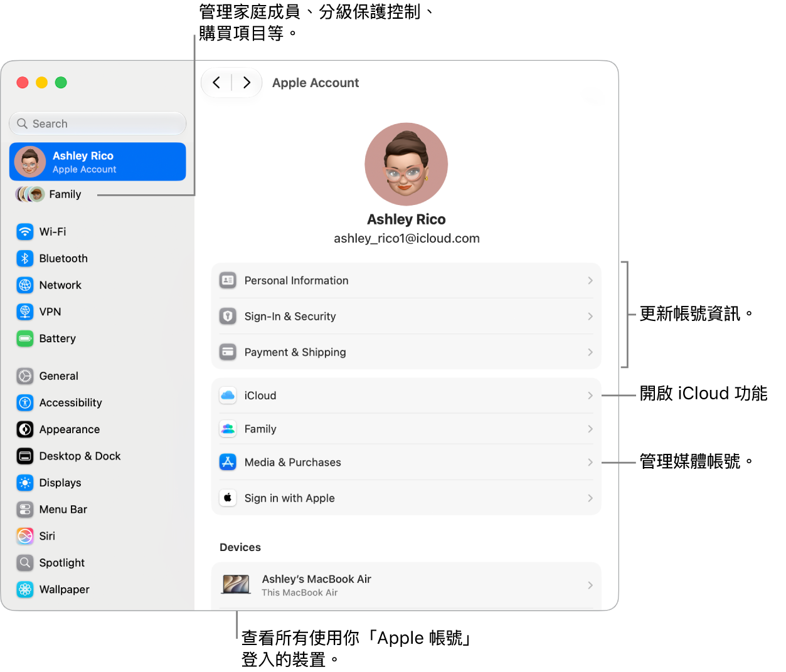Click the Sign-In & Security shield icon
Screen dimensions: 786x672
[228, 316]
